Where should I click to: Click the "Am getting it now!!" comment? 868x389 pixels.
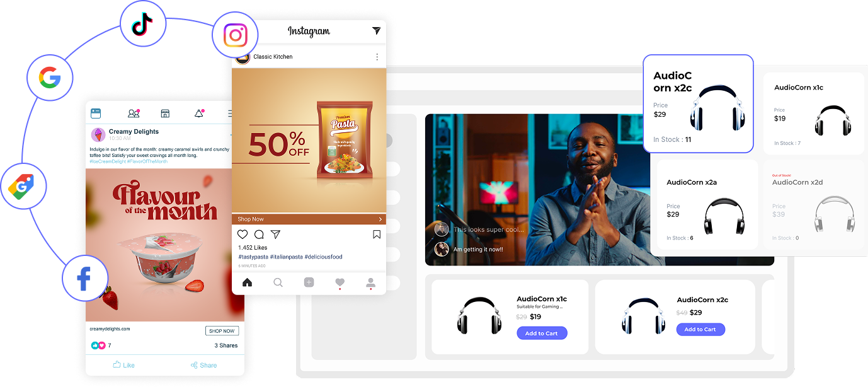pos(478,249)
